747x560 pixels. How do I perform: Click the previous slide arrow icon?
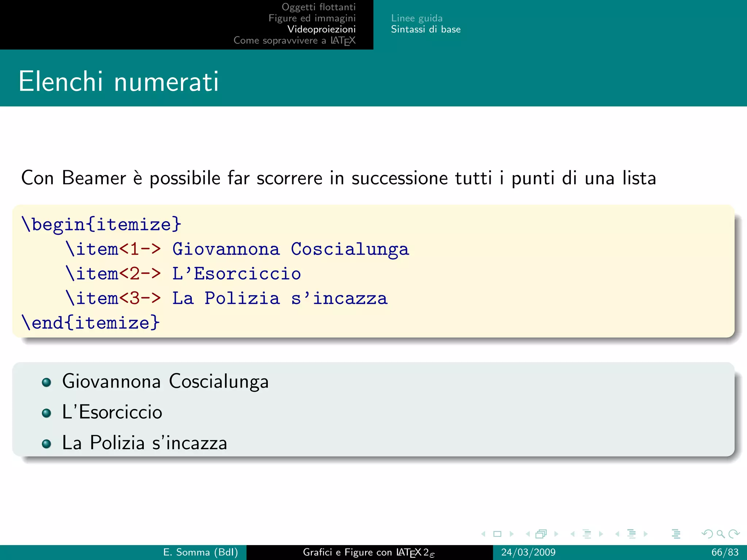coord(483,534)
